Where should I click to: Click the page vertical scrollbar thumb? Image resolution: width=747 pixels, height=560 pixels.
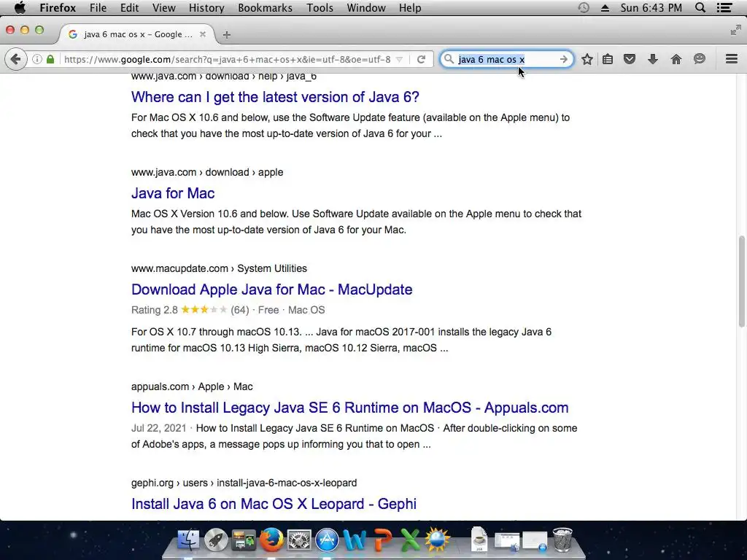(x=742, y=281)
